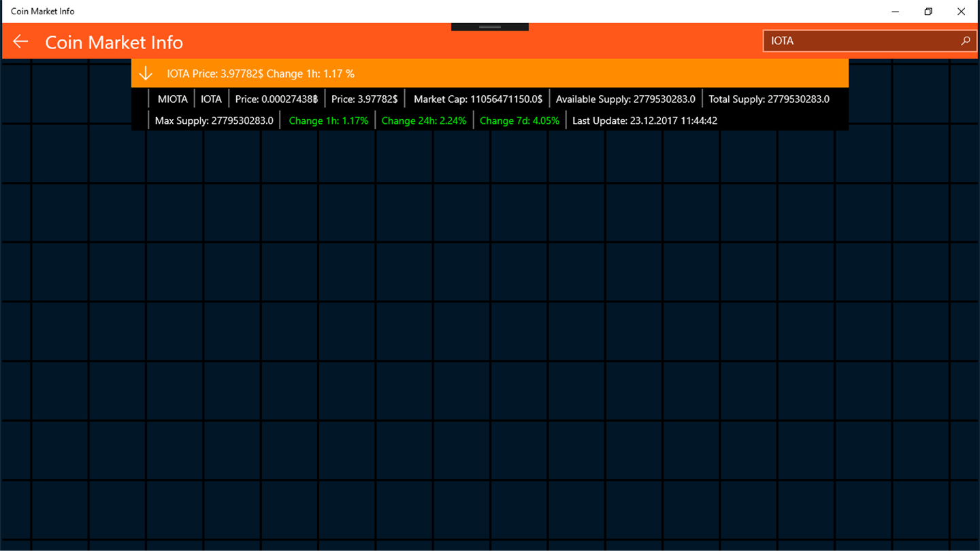Click the Market Cap value
The image size is (980, 551).
point(478,99)
